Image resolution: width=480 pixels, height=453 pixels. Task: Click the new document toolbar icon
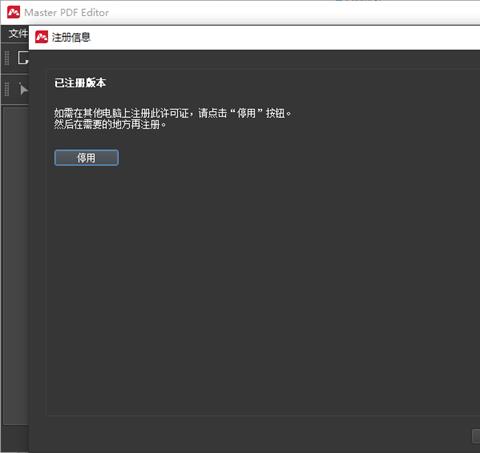[x=23, y=58]
